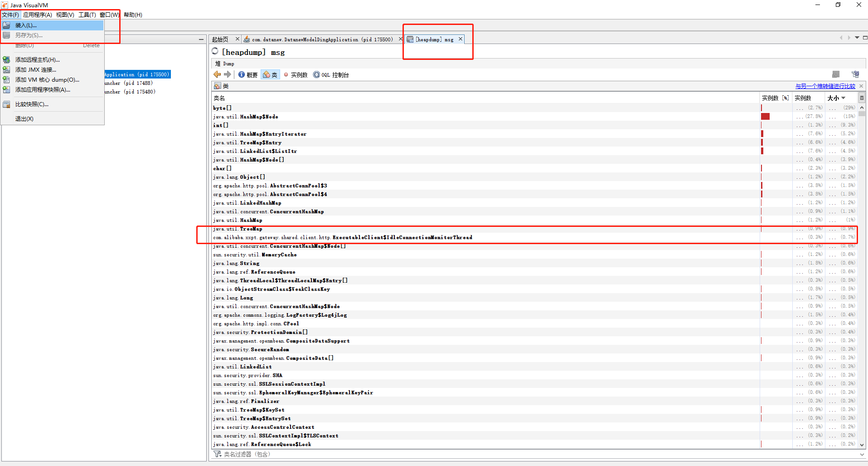Image resolution: width=868 pixels, height=466 pixels.
Task: Select the launcher (pid 17488) node
Action: (x=129, y=83)
